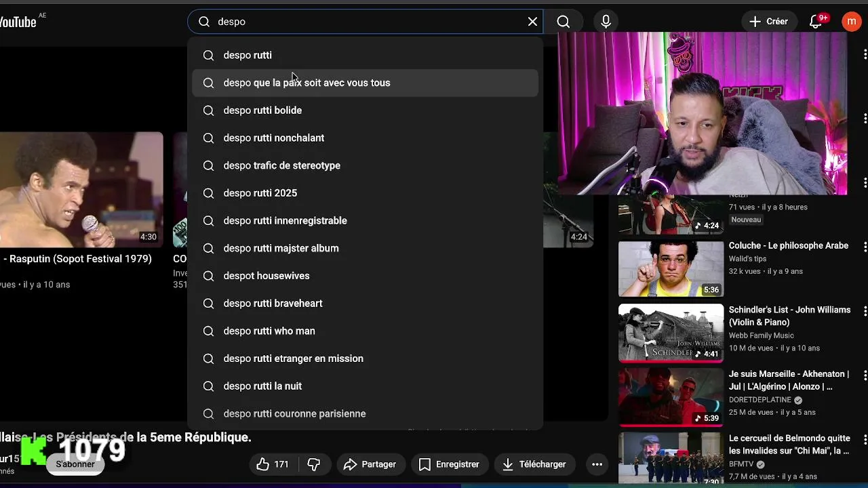Screen dimensions: 868x488
Task: Pick suggestion 'despo rutti who man'
Action: 366,331
